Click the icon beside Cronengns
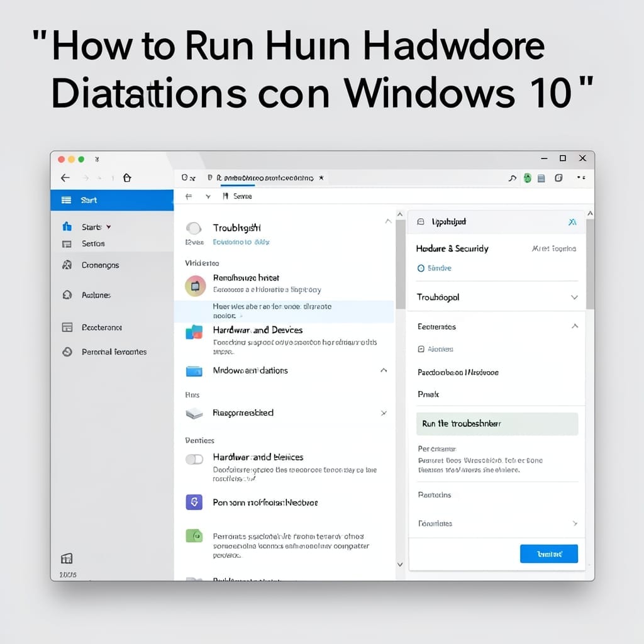This screenshot has height=644, width=644. [x=67, y=265]
